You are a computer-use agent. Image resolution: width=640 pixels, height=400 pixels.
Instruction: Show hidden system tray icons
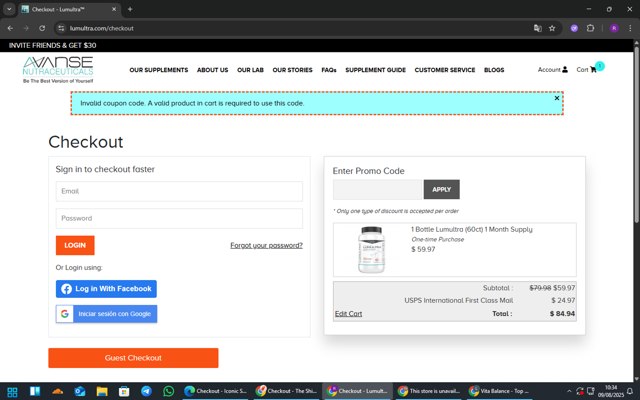click(569, 391)
